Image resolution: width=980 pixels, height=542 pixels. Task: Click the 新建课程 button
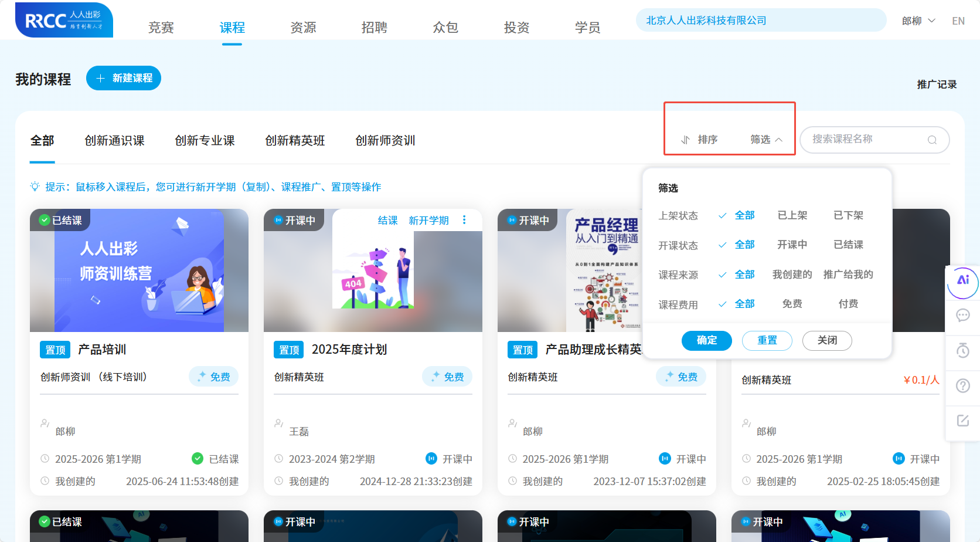pos(124,77)
